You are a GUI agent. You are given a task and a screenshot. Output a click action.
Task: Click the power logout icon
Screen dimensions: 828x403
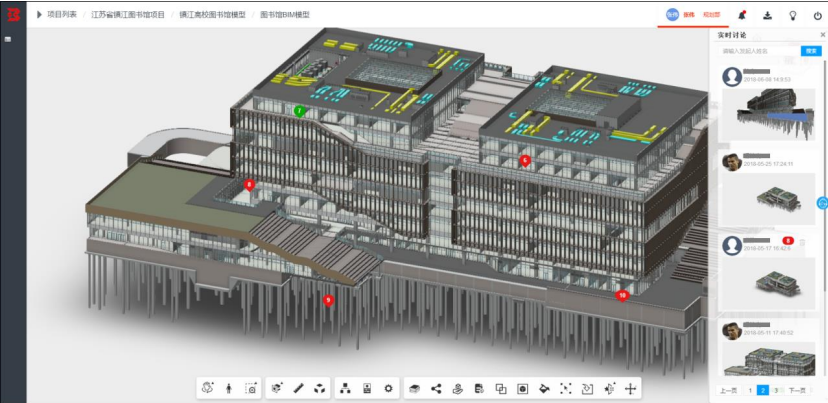pyautogui.click(x=817, y=16)
